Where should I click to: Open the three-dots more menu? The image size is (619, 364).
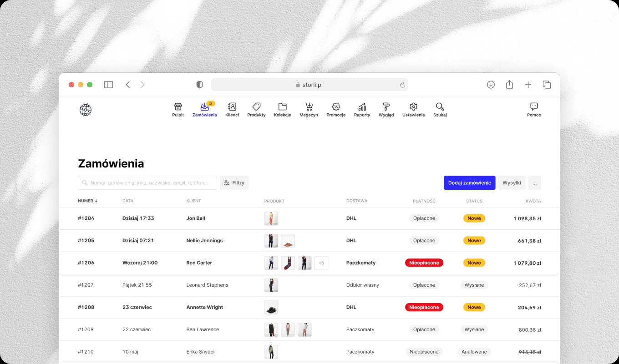click(x=534, y=182)
